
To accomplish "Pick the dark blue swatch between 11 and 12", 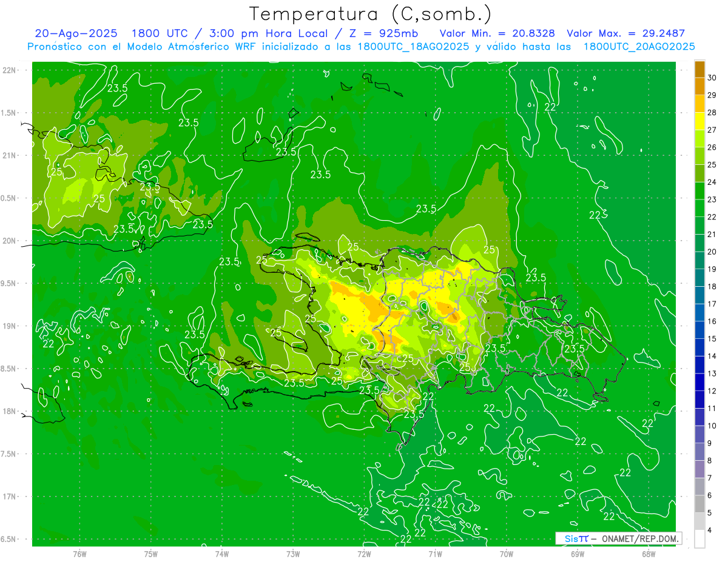I will coord(699,400).
